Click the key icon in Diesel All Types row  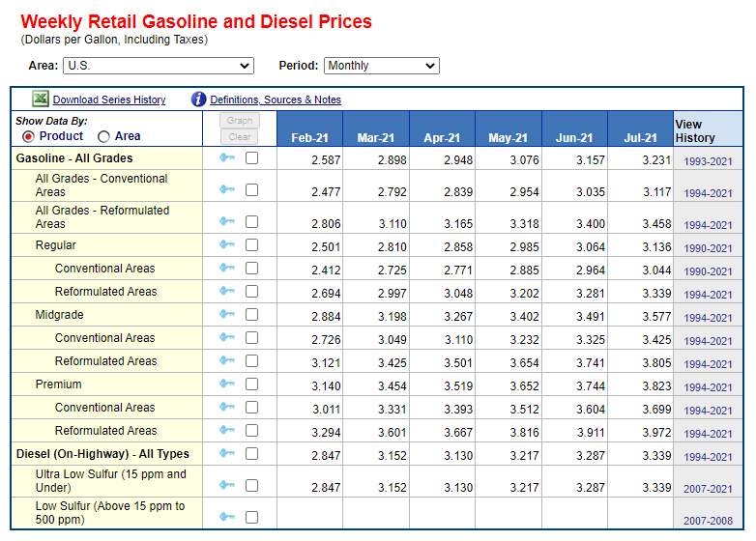tap(227, 454)
